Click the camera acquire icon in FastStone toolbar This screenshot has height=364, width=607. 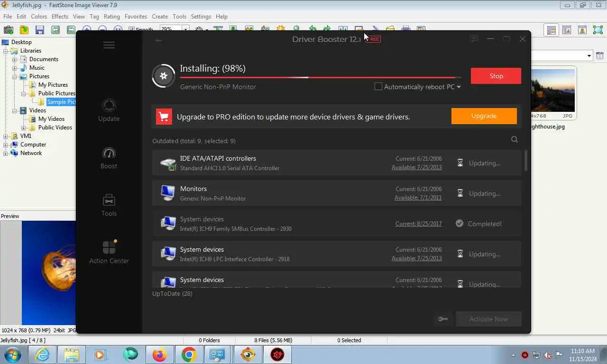(9, 30)
